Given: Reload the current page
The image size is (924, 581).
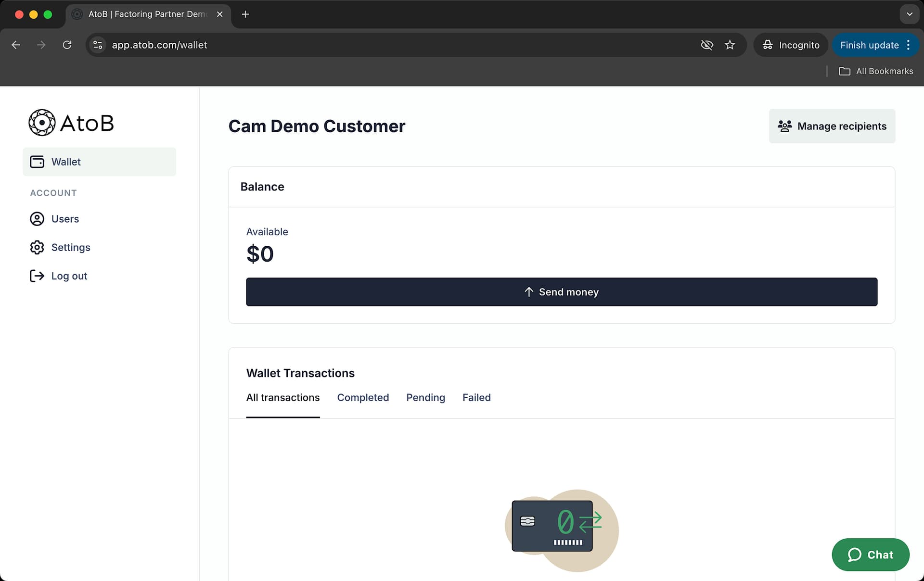Looking at the screenshot, I should coord(67,45).
